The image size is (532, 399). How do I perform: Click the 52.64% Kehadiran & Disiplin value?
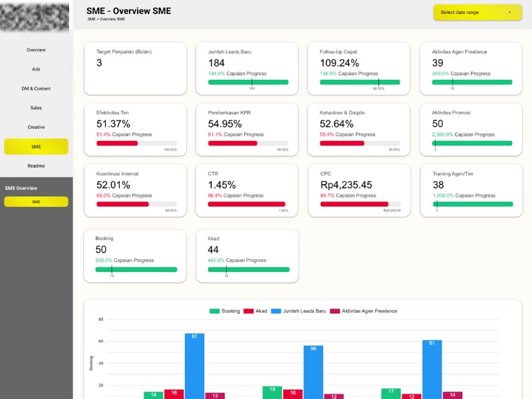336,124
